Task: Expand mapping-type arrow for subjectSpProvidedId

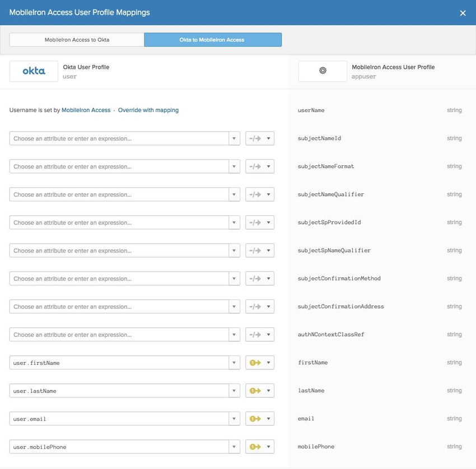Action: click(x=269, y=222)
